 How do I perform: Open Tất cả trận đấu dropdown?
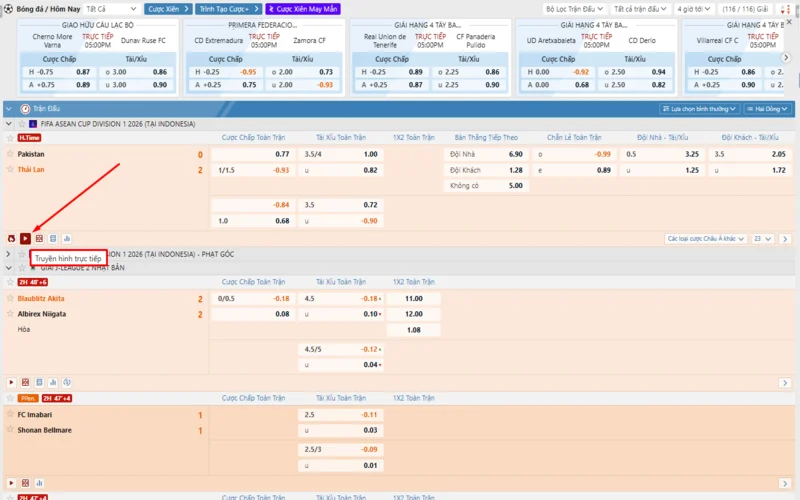[640, 9]
